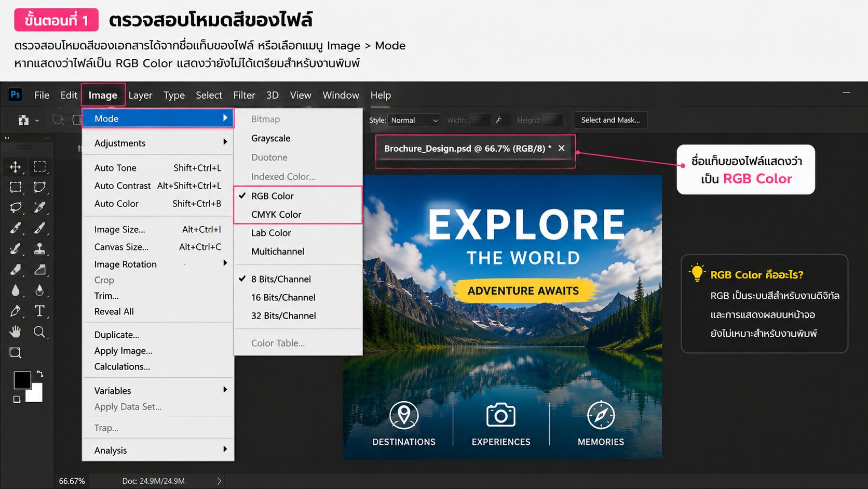This screenshot has width=868, height=489.
Task: Open the Window menu
Action: (x=341, y=95)
